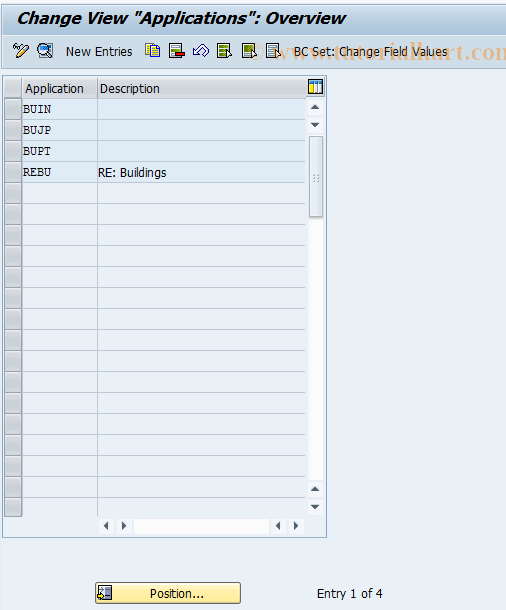Click bottom scroll up arrow of table
This screenshot has width=506, height=610.
pyautogui.click(x=315, y=489)
